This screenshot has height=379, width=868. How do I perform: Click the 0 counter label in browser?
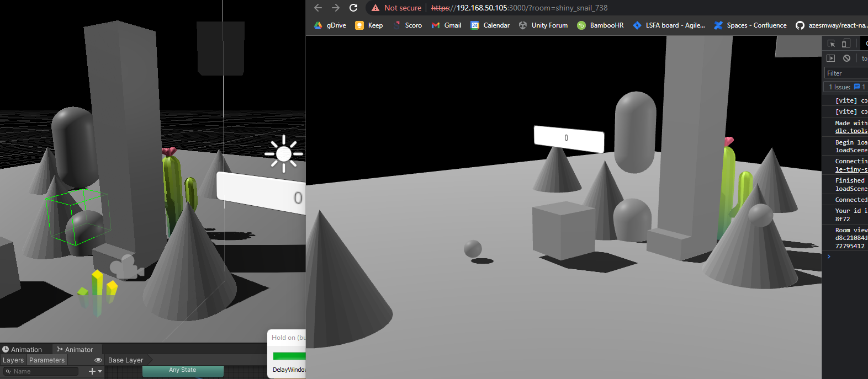[x=569, y=139]
